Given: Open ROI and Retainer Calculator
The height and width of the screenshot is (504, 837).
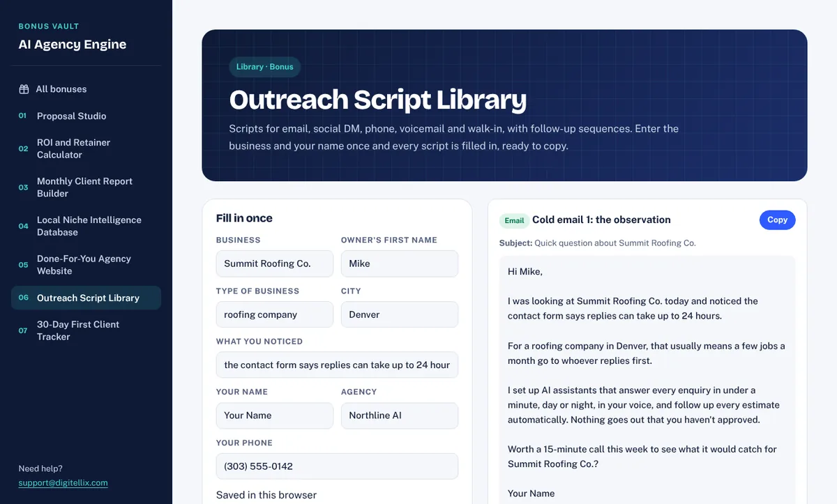Looking at the screenshot, I should [86, 148].
